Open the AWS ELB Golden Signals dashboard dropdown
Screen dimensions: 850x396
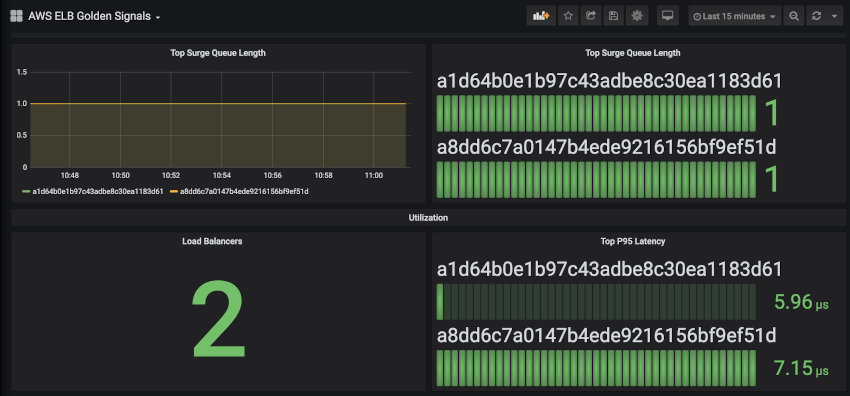tap(94, 16)
